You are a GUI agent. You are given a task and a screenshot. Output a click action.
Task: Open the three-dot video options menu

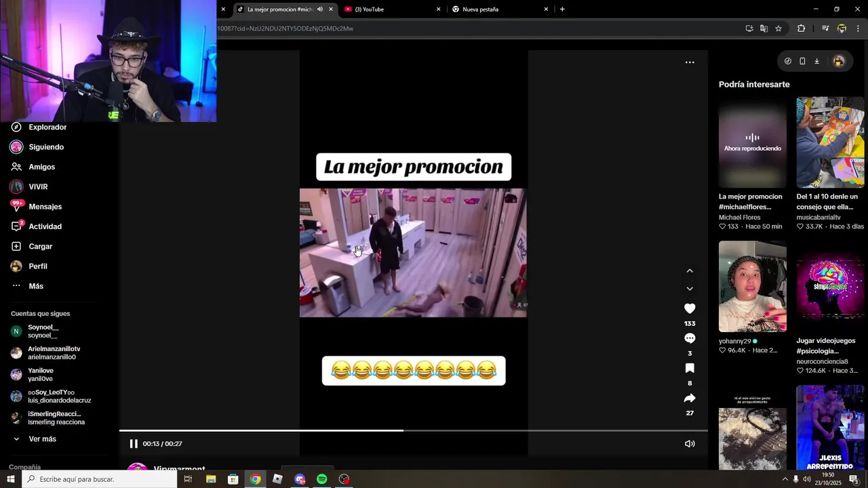tap(690, 62)
